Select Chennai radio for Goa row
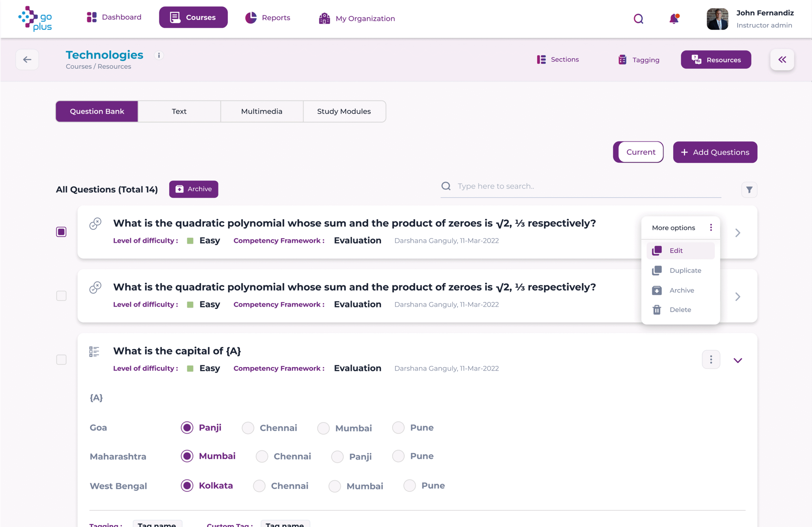The height and width of the screenshot is (527, 812). (x=248, y=428)
